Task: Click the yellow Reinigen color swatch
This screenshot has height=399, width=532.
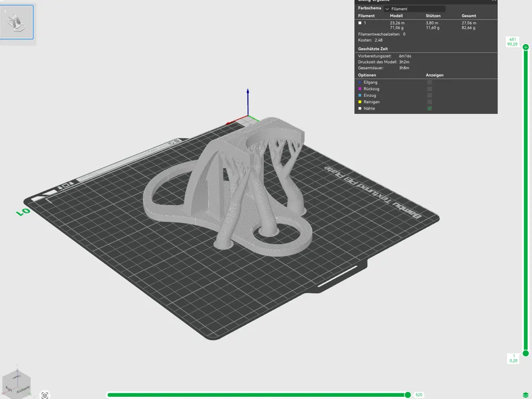Action: (x=360, y=102)
